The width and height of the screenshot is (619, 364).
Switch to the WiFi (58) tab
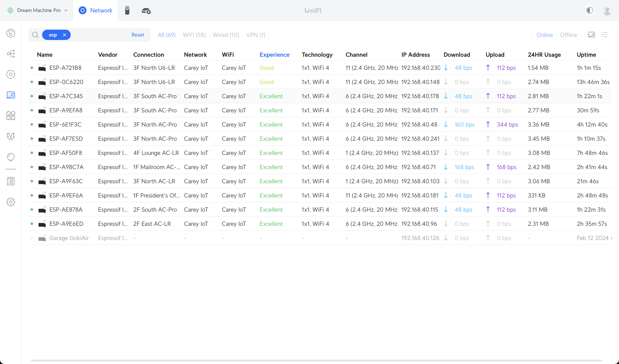point(194,35)
